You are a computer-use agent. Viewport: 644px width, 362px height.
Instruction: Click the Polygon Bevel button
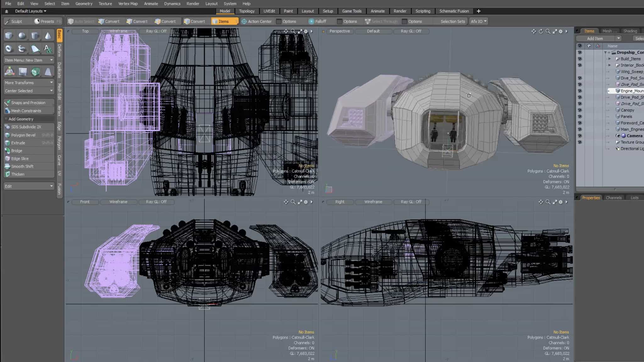tap(23, 135)
